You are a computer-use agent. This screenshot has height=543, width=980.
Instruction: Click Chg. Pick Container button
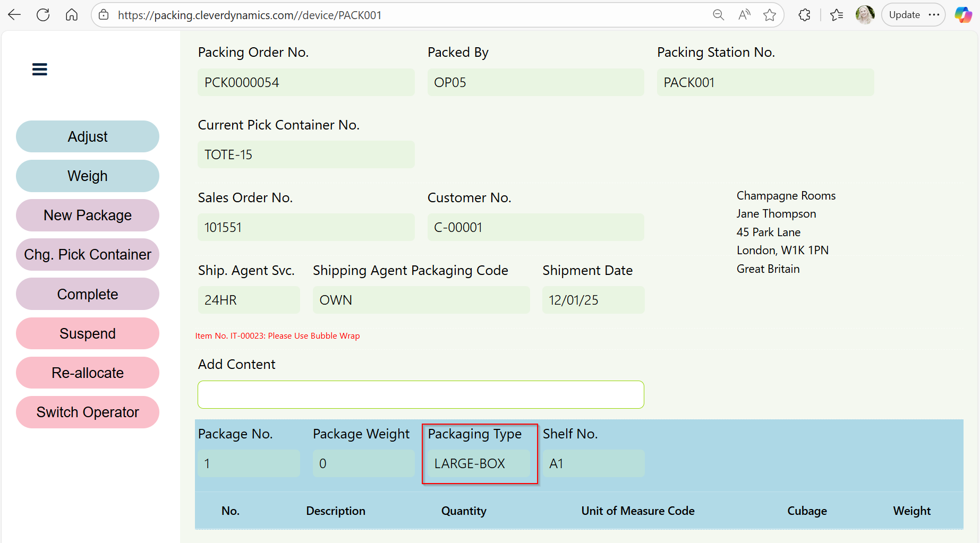(88, 255)
